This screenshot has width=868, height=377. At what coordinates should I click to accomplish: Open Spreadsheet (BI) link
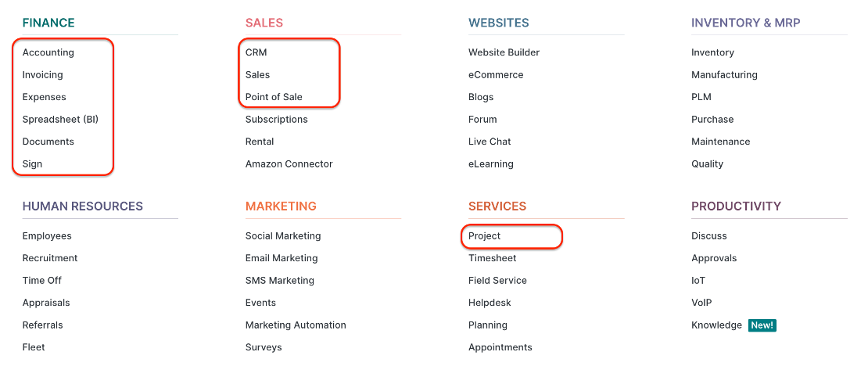[60, 119]
